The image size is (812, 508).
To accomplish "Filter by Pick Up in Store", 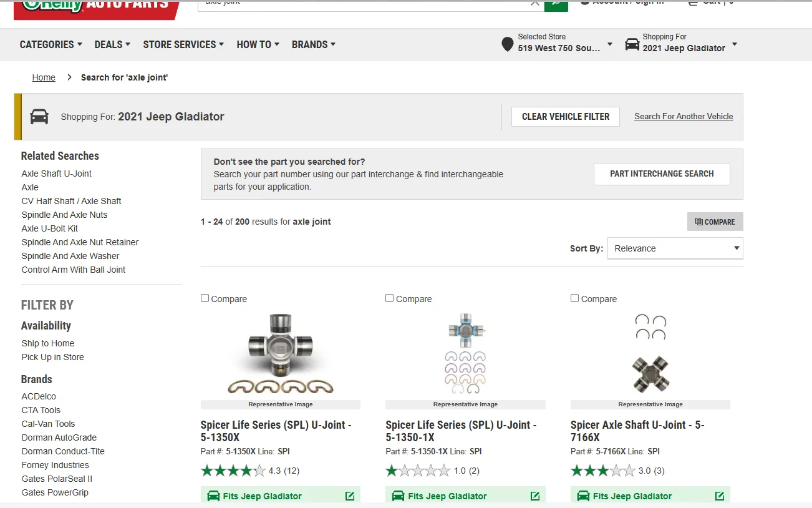I will (x=53, y=357).
